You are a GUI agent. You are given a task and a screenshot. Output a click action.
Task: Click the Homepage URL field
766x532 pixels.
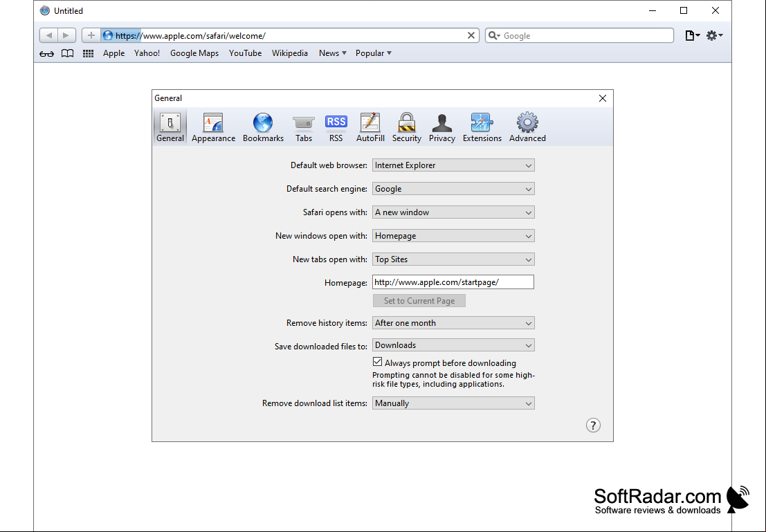(x=453, y=282)
